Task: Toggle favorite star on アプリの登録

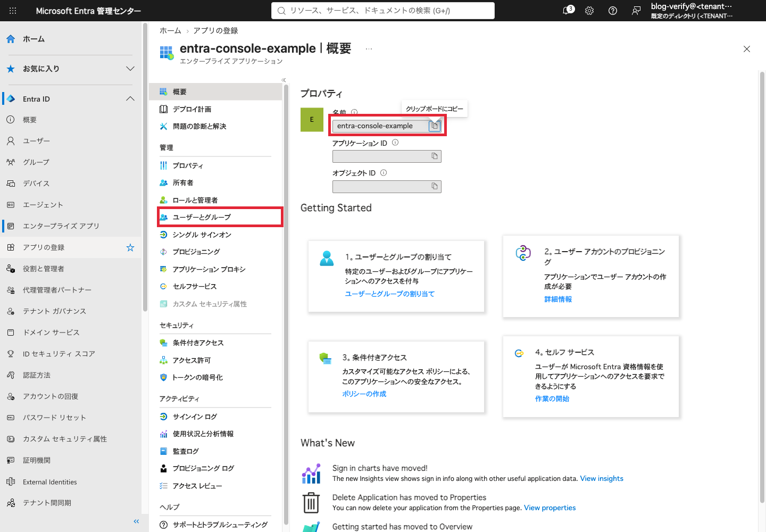Action: click(x=130, y=247)
